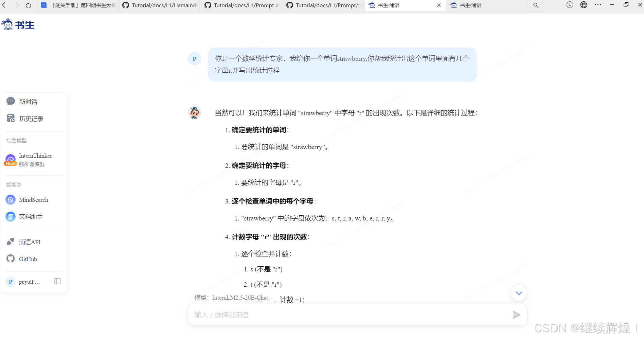Screen dimensions: 644x339
Task: Open the MindSearch agent
Action: click(x=34, y=200)
